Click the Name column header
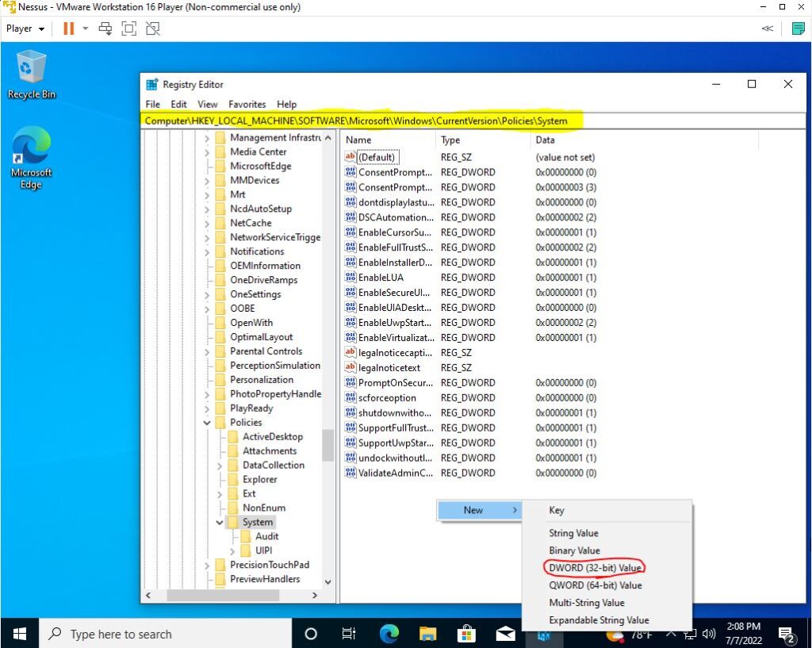Screen dimensions: 812x648 click(389, 140)
